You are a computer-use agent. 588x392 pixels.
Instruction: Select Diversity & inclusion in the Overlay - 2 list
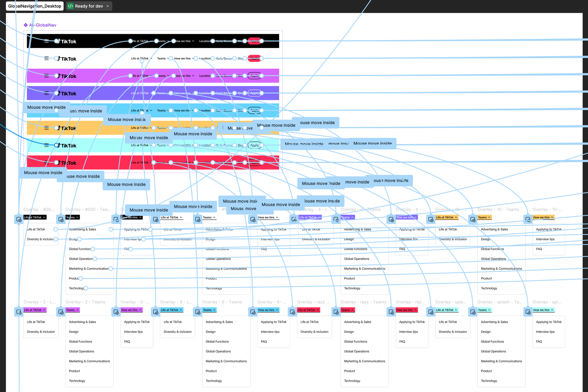click(41, 331)
